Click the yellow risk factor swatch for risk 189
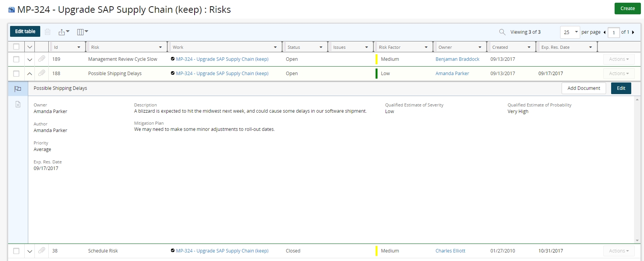 click(376, 59)
